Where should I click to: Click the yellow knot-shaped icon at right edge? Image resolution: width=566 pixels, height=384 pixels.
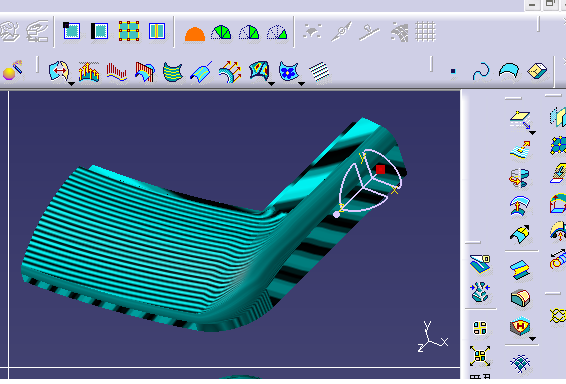pos(558,316)
